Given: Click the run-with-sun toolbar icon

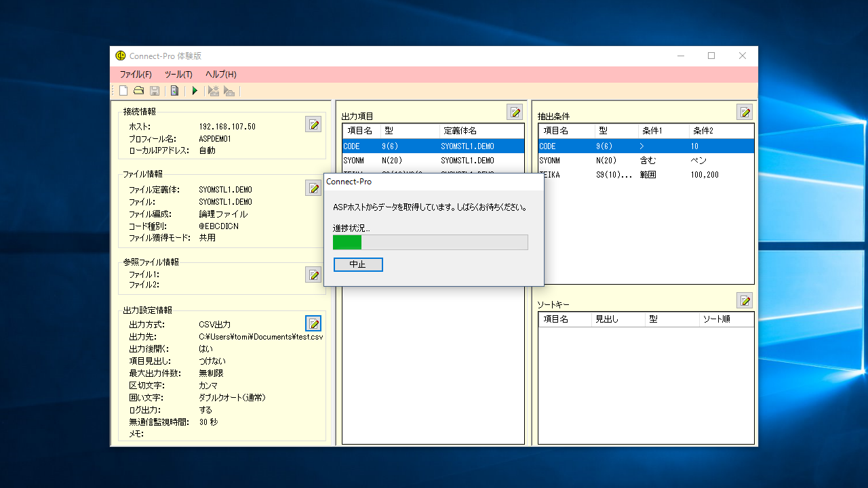Looking at the screenshot, I should point(214,91).
